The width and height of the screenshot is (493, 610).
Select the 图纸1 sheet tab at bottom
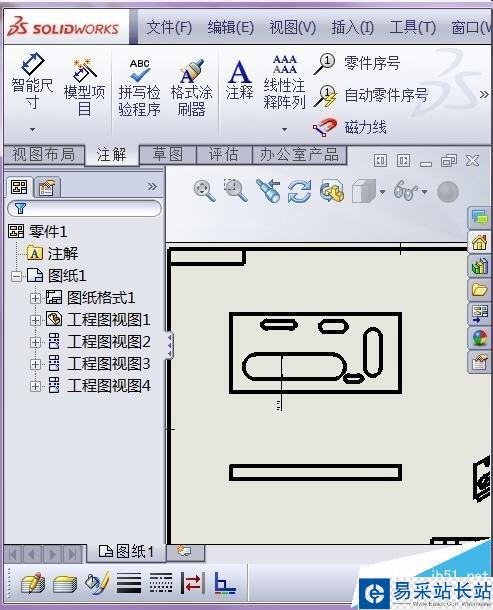pyautogui.click(x=126, y=552)
